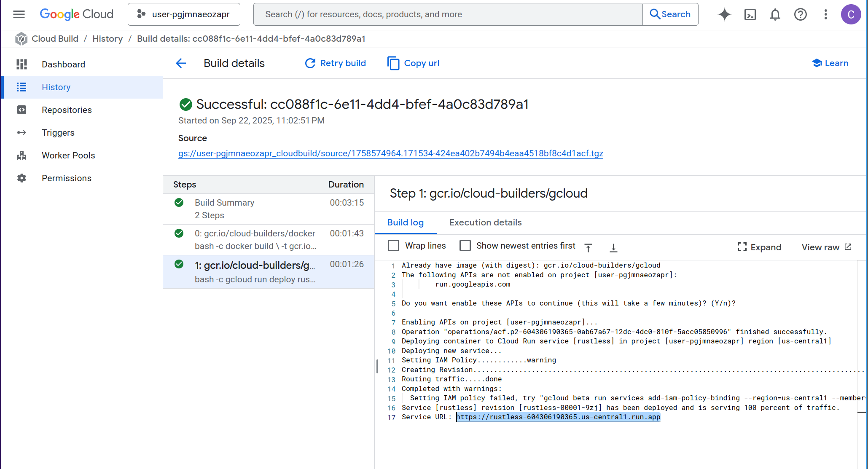Click the back arrow beside Build details
The height and width of the screenshot is (469, 868).
click(x=181, y=63)
